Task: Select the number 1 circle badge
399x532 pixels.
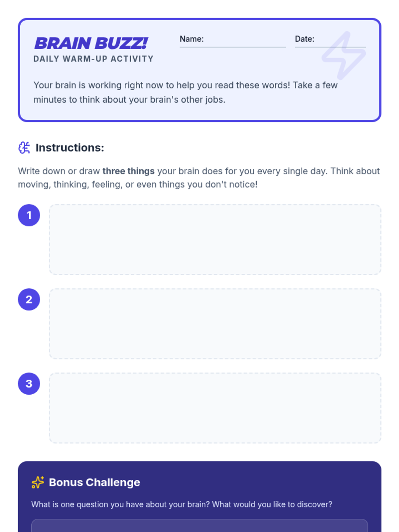Action: click(x=29, y=215)
